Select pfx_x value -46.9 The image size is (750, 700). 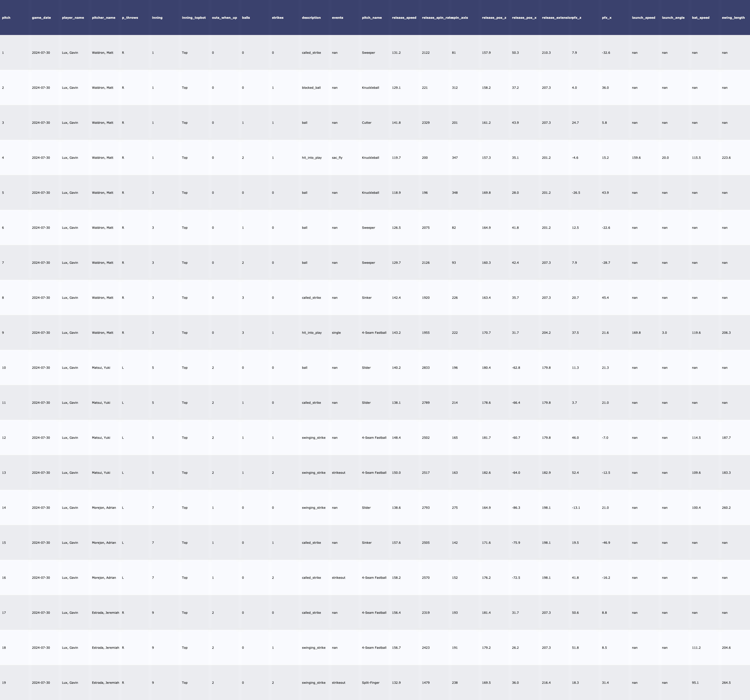[606, 543]
